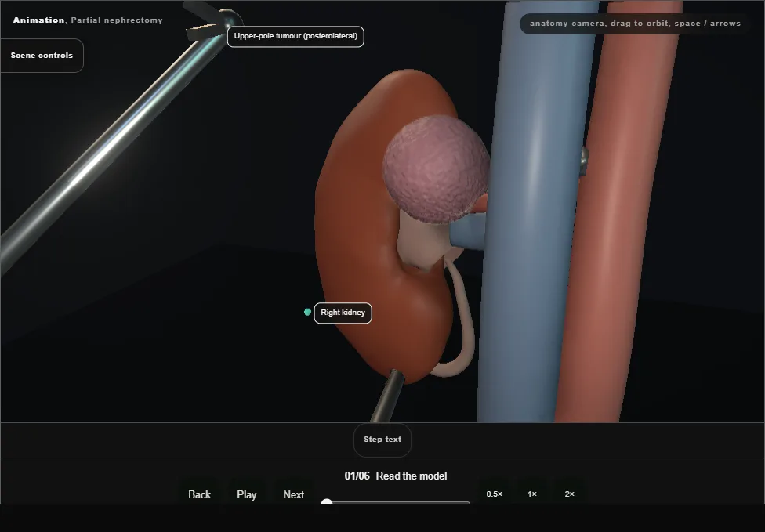
Task: Start the animation with Play
Action: pyautogui.click(x=247, y=494)
